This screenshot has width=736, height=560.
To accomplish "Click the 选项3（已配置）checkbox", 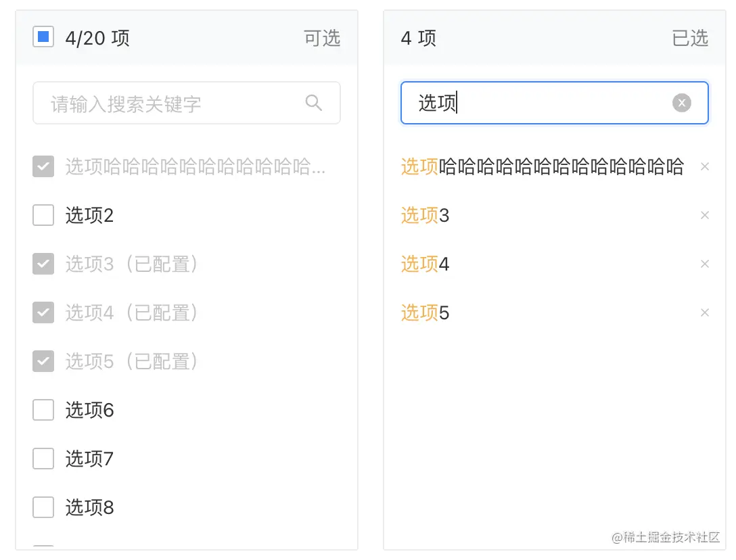I will 43,264.
